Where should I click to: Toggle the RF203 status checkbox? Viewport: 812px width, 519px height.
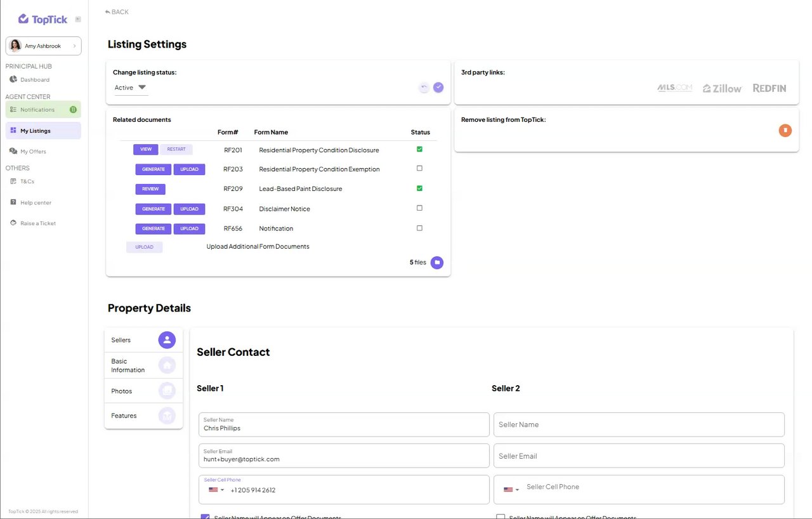point(419,169)
